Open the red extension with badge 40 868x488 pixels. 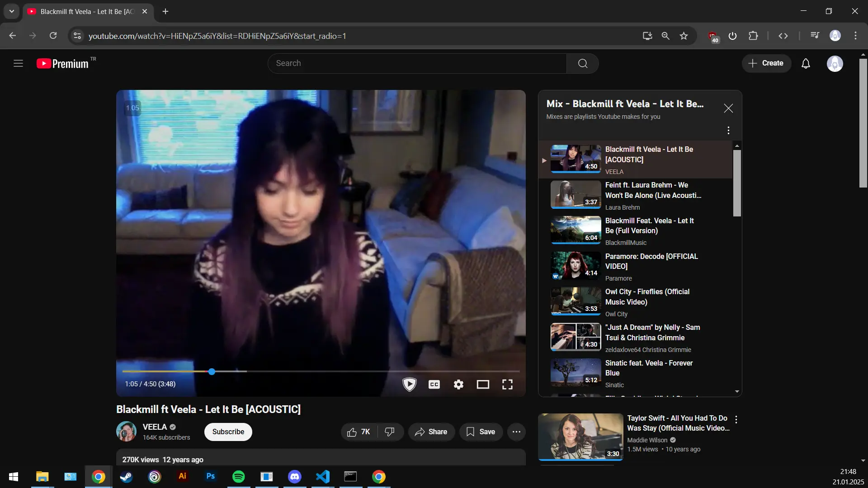coord(713,37)
